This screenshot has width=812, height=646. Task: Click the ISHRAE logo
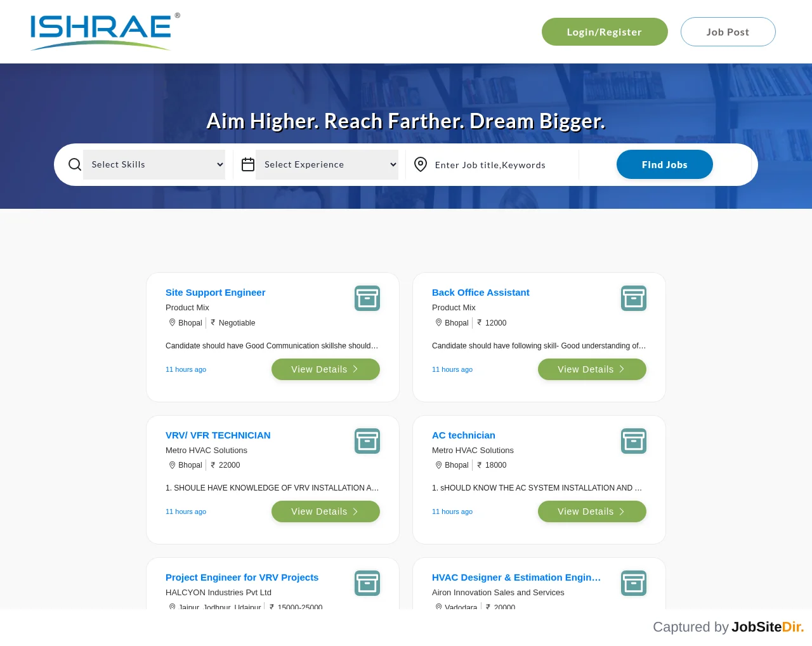(105, 32)
